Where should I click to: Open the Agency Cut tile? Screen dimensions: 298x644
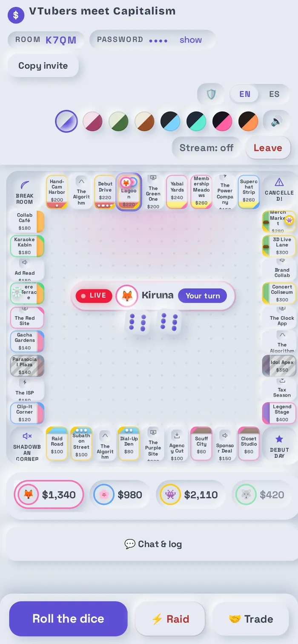click(177, 445)
